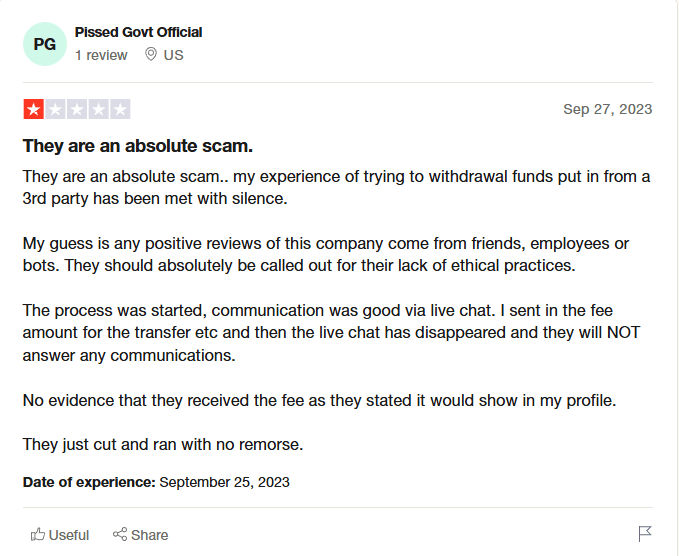Click the 'They just cut and ran' sentence
This screenshot has height=556, width=679.
click(163, 445)
